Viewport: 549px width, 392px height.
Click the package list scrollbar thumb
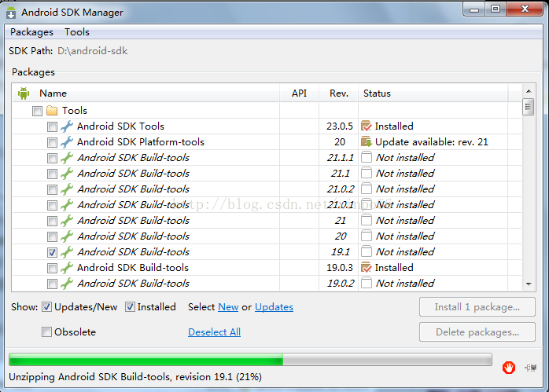tap(528, 107)
